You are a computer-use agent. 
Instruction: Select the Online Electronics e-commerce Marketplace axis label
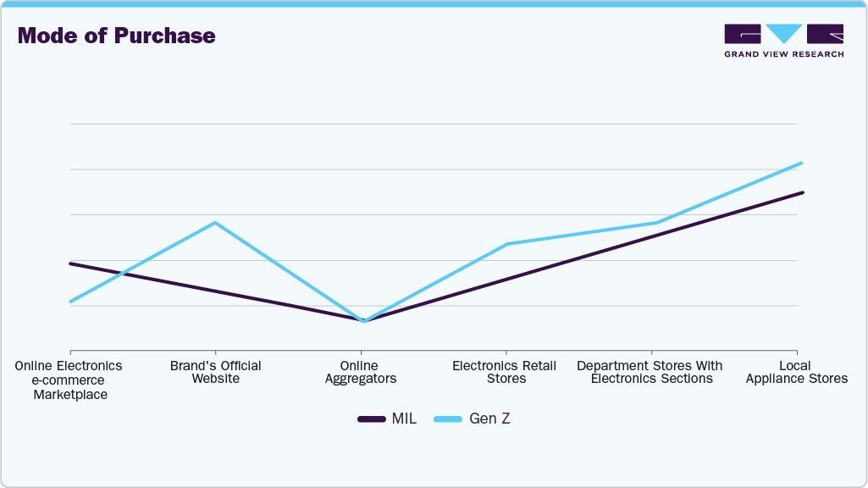[x=69, y=380]
